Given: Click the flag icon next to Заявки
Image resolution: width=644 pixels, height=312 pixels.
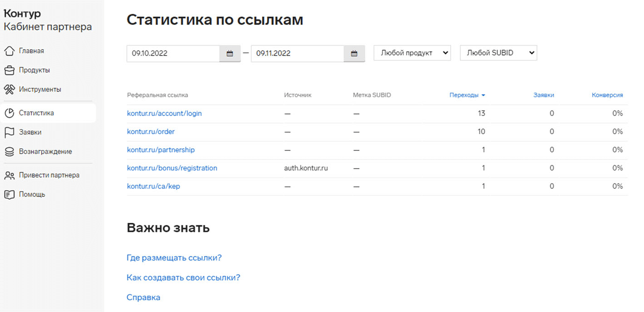Looking at the screenshot, I should [x=9, y=132].
